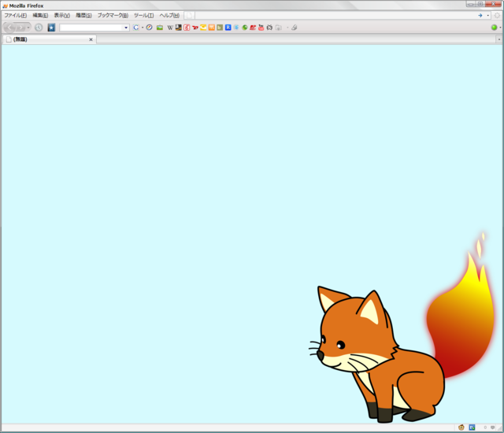Go back with the back arrow button

coord(10,28)
